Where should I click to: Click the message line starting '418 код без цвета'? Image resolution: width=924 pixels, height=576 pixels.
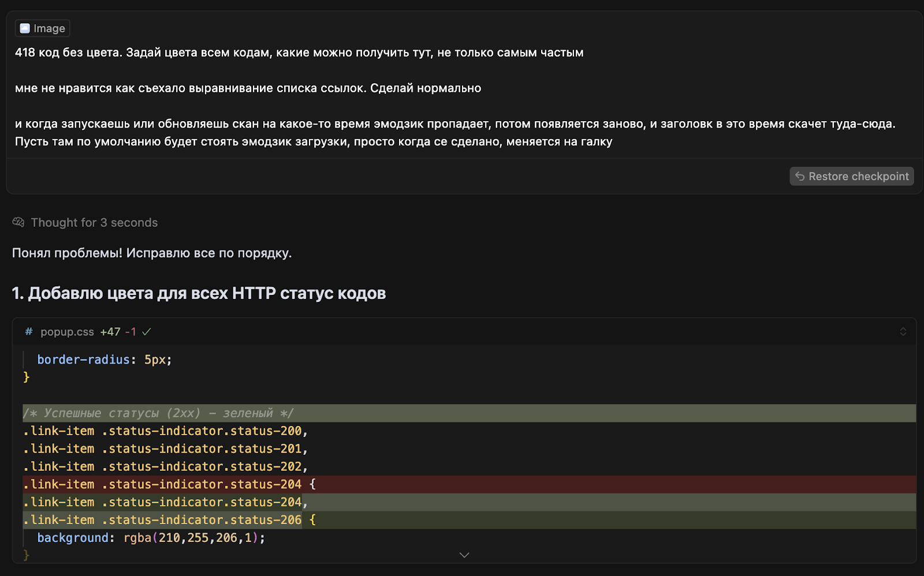click(x=299, y=53)
